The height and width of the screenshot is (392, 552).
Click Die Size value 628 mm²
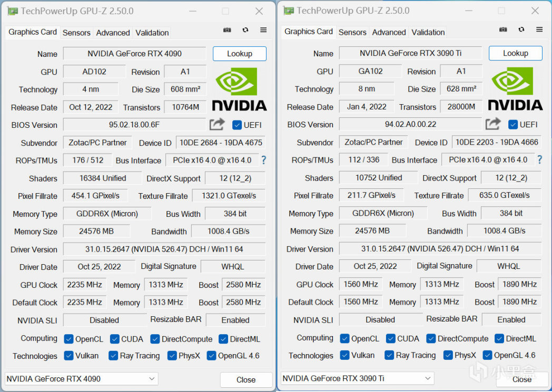point(461,89)
